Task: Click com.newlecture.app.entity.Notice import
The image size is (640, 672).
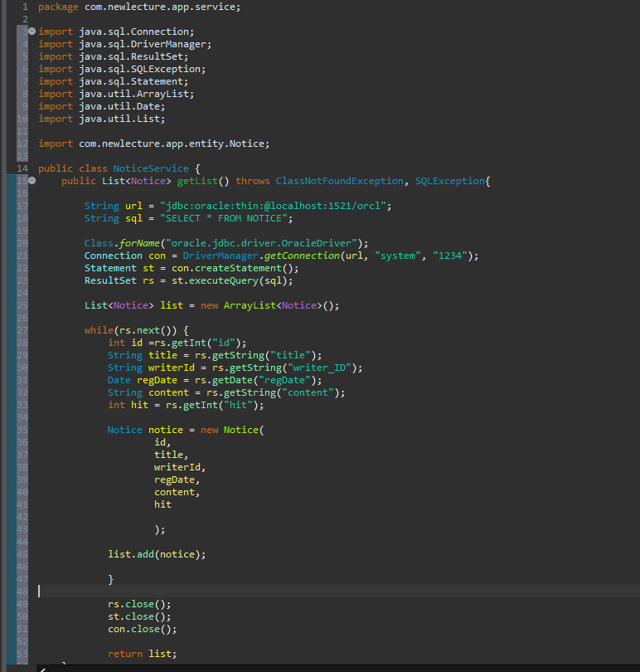Action: [172, 144]
